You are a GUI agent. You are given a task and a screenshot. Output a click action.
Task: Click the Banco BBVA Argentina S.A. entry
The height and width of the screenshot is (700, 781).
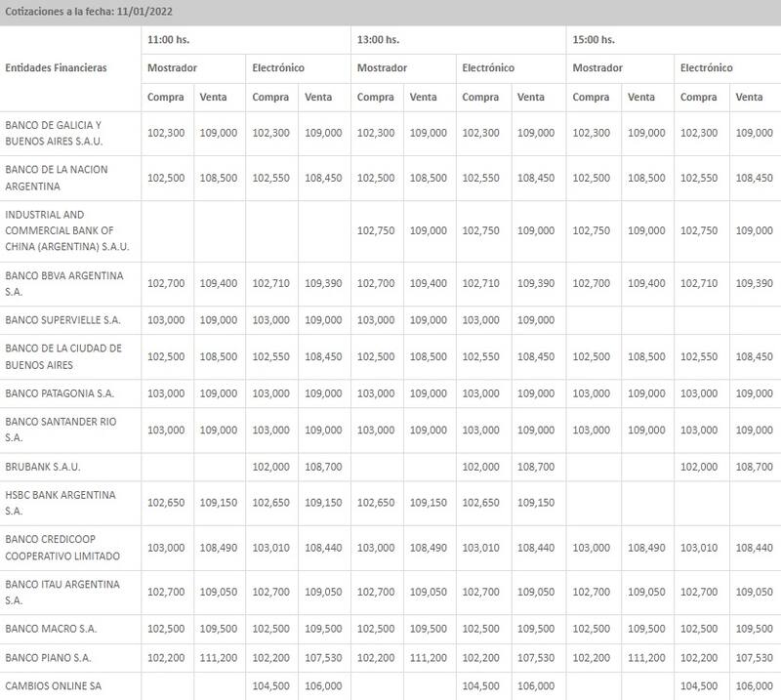[x=64, y=283]
